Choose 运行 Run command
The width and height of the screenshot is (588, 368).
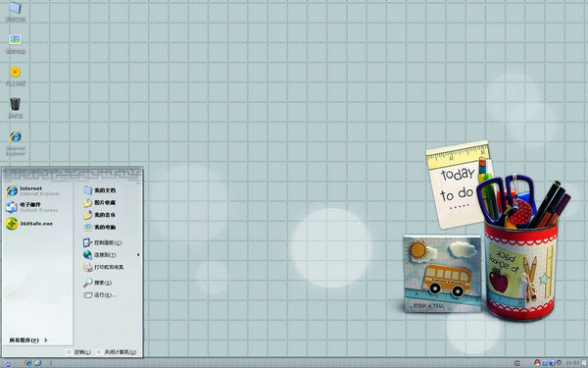[x=100, y=295]
